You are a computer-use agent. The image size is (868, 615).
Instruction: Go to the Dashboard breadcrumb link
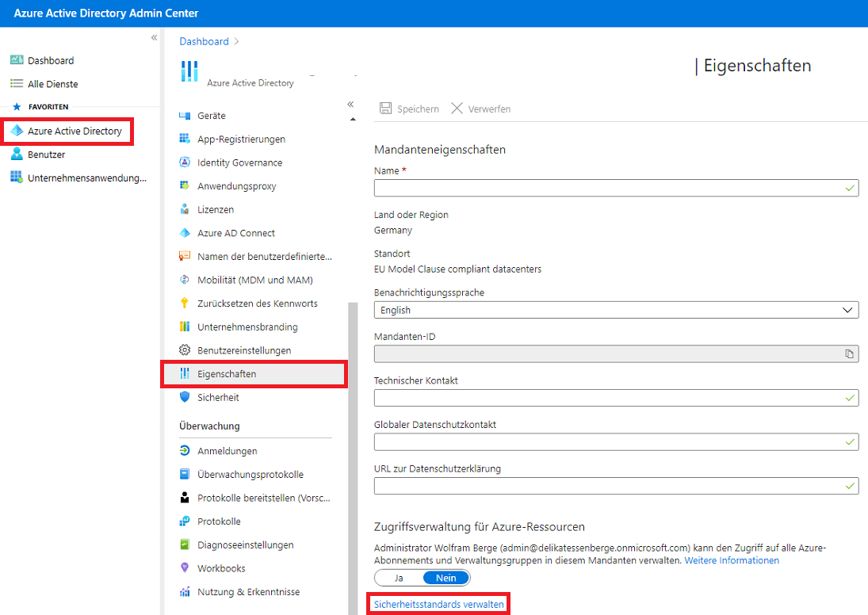point(204,41)
